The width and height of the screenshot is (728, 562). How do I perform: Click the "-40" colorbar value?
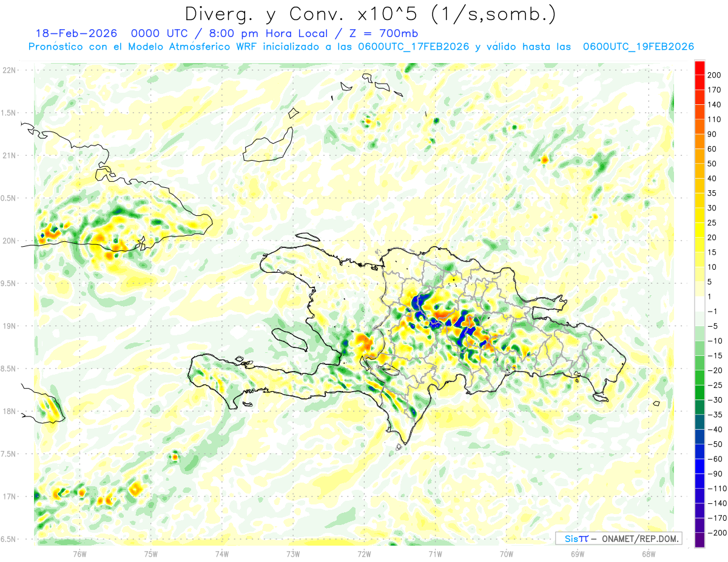715,429
